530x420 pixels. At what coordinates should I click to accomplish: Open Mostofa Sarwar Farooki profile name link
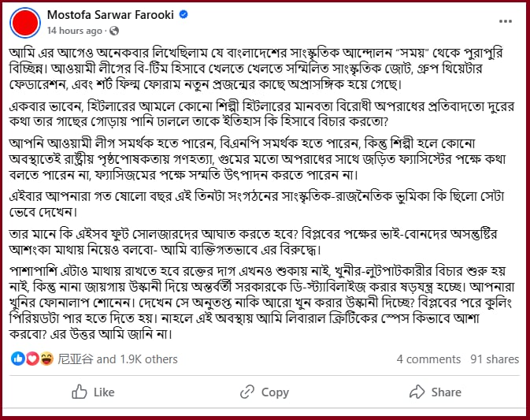click(110, 15)
